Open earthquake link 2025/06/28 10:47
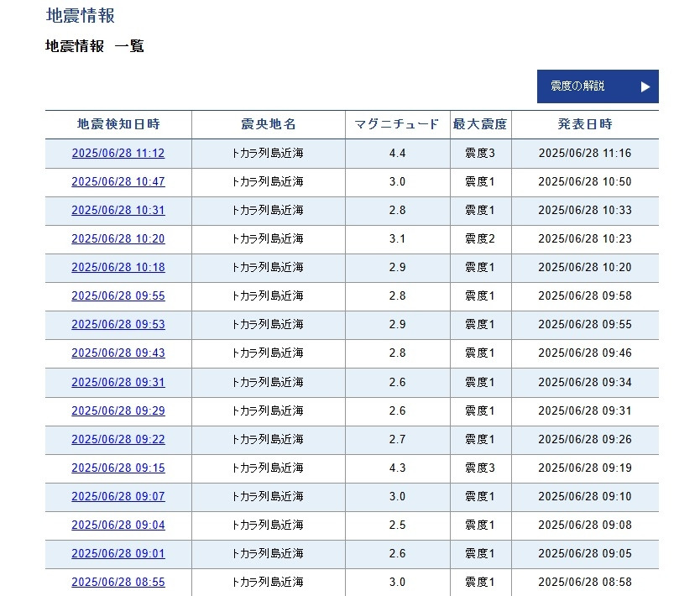The image size is (700, 596). pyautogui.click(x=118, y=181)
